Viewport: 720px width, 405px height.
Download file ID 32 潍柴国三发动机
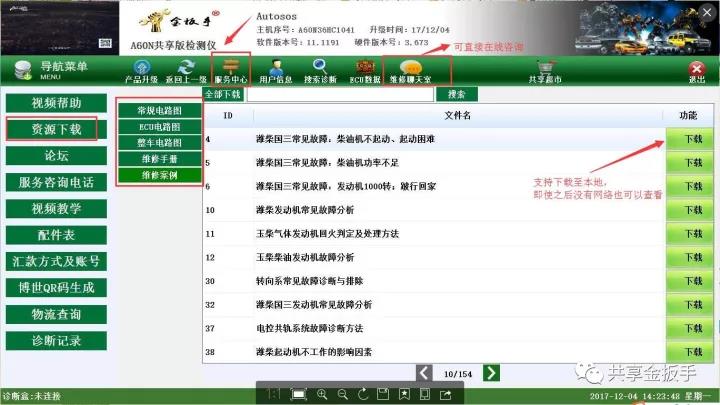click(690, 304)
